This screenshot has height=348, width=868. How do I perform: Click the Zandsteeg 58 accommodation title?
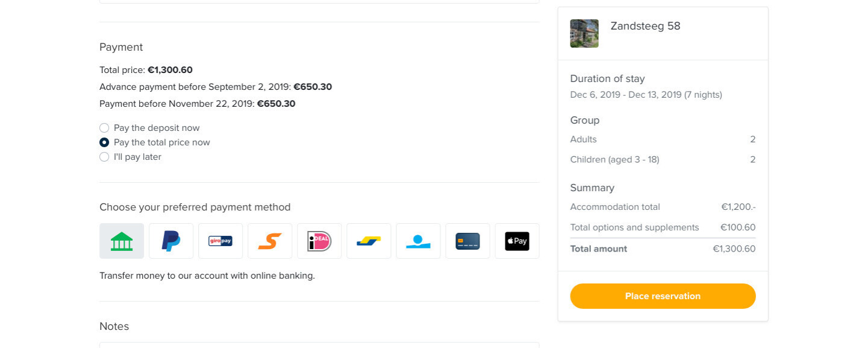point(645,26)
